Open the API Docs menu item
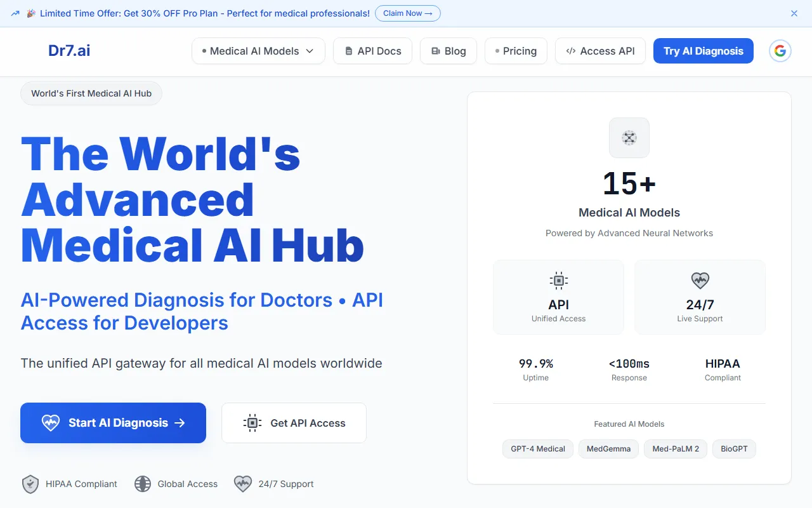This screenshot has width=812, height=508. point(372,51)
